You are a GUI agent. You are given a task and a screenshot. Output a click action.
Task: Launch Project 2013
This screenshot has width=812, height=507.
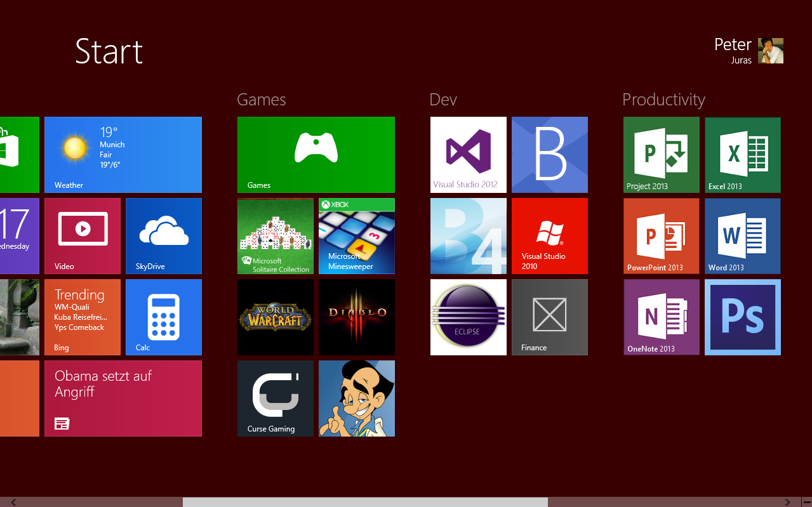[x=662, y=155]
